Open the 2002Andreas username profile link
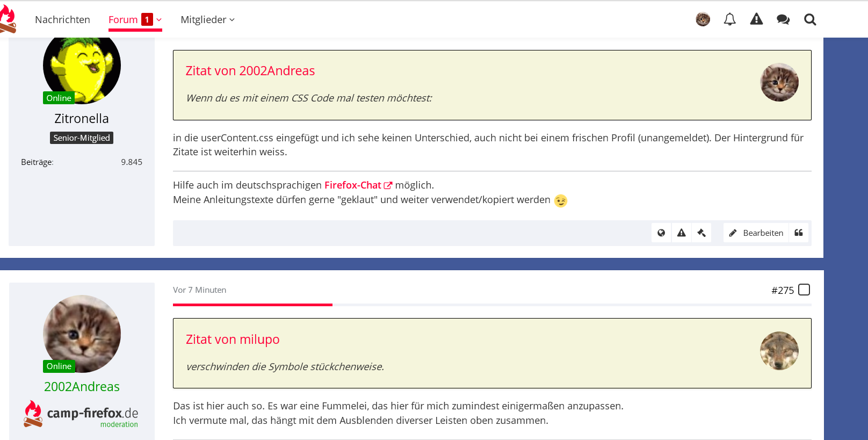Image resolution: width=868 pixels, height=440 pixels. pos(82,387)
